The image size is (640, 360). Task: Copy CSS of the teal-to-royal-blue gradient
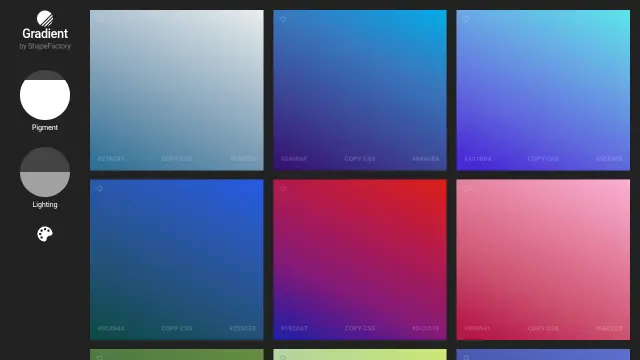click(176, 328)
